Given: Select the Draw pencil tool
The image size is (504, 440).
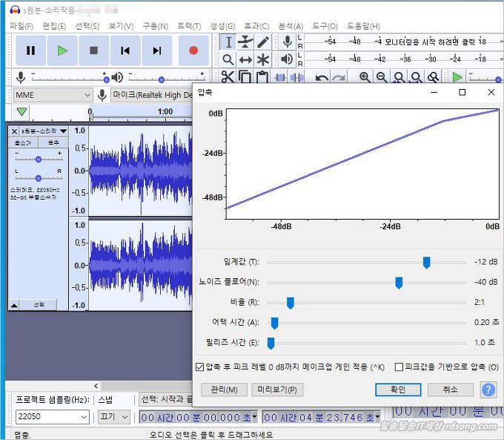Looking at the screenshot, I should tap(263, 42).
